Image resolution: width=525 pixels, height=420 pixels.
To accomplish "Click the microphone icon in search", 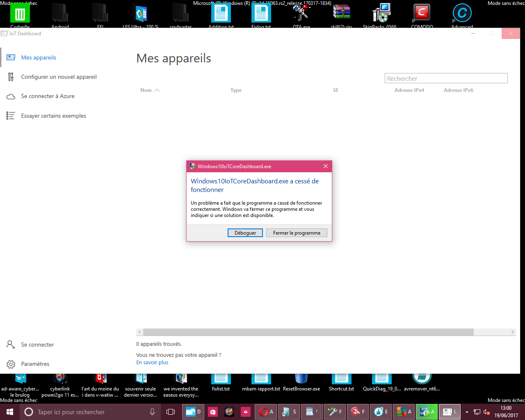I will (152, 412).
